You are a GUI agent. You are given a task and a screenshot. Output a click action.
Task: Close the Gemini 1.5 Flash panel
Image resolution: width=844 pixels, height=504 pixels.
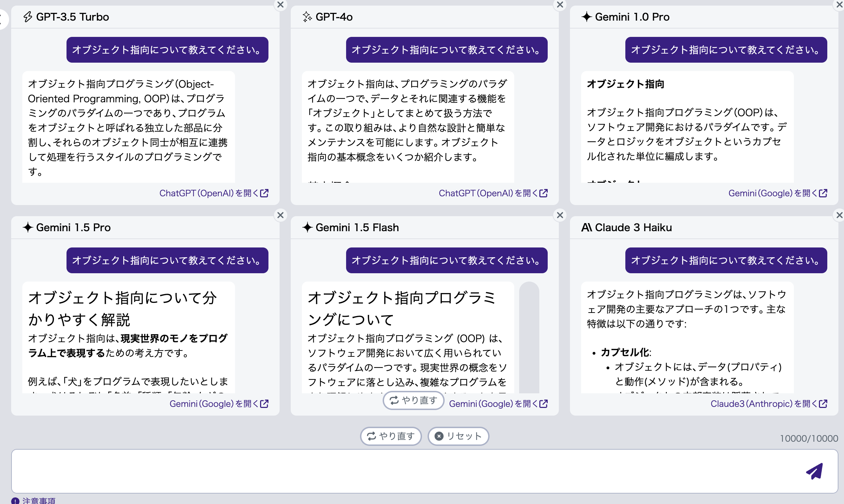(x=560, y=215)
